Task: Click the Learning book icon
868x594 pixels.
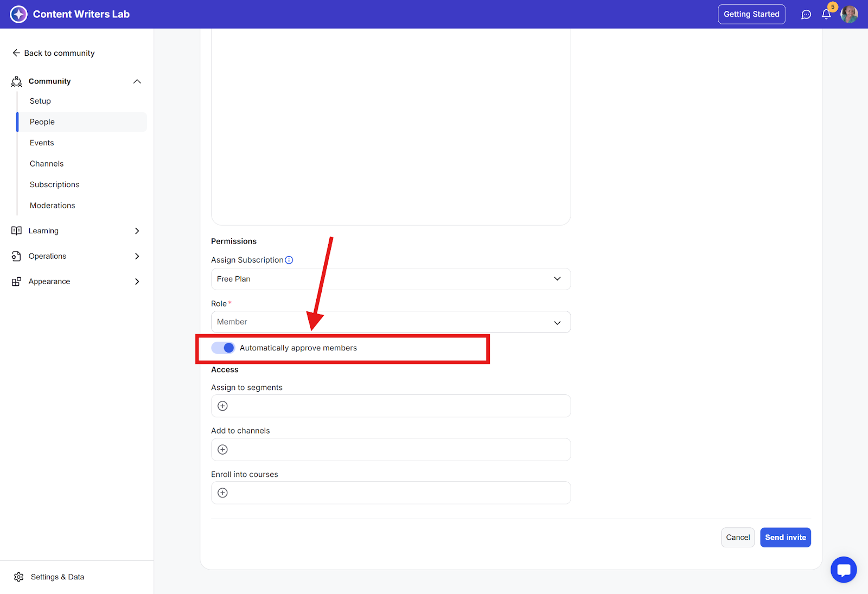Action: coord(17,231)
